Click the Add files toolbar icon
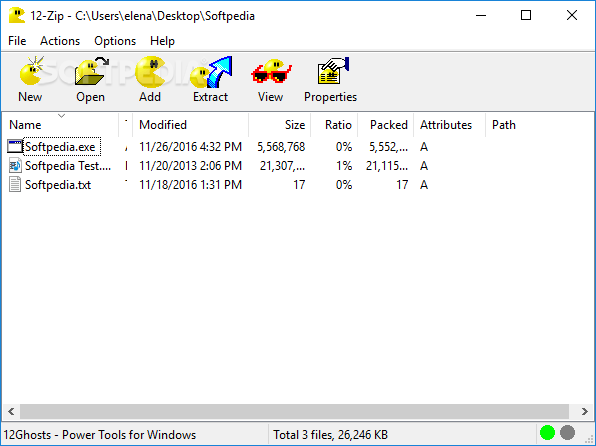 click(150, 71)
